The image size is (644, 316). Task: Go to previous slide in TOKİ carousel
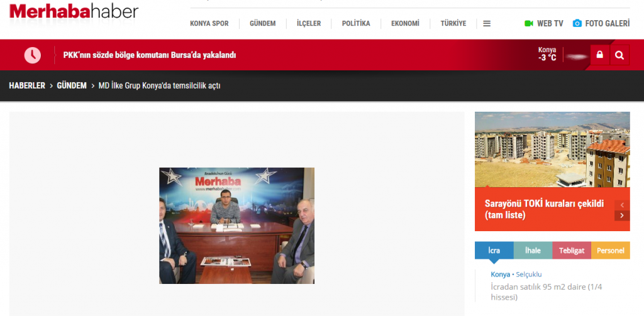(621, 205)
